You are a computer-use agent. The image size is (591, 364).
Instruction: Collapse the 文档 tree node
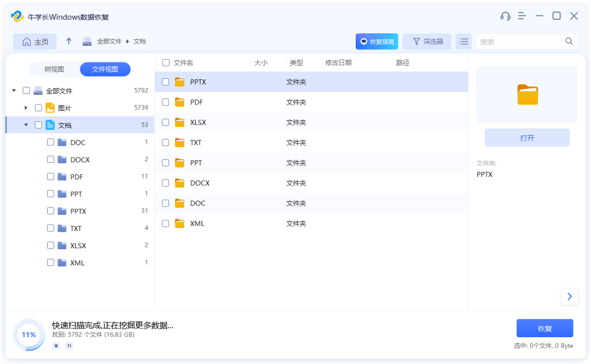26,125
